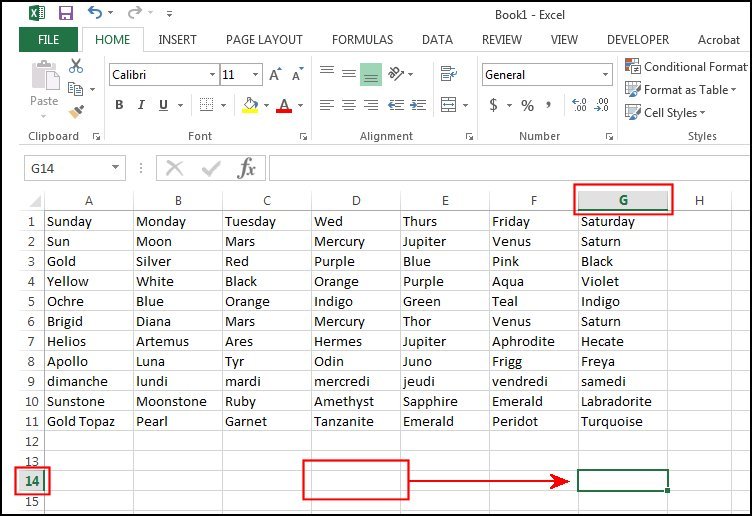
Task: Open Format as Table menu
Action: tap(681, 90)
